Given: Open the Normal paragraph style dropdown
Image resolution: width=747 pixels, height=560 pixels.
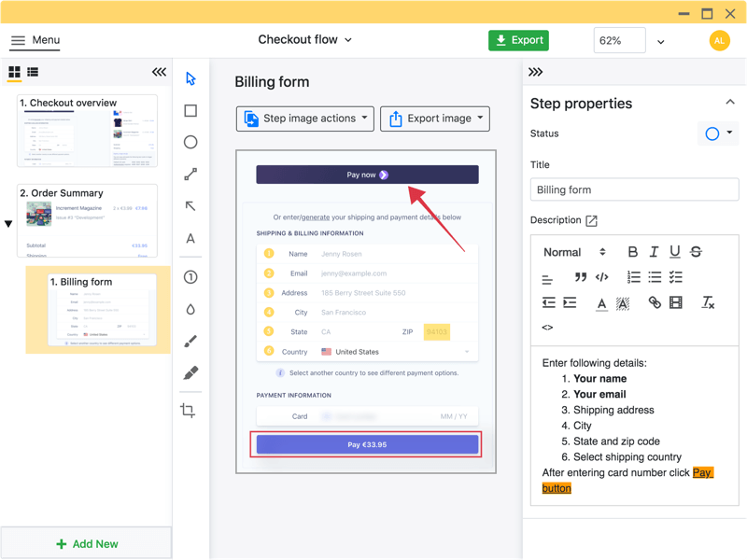Looking at the screenshot, I should click(574, 252).
